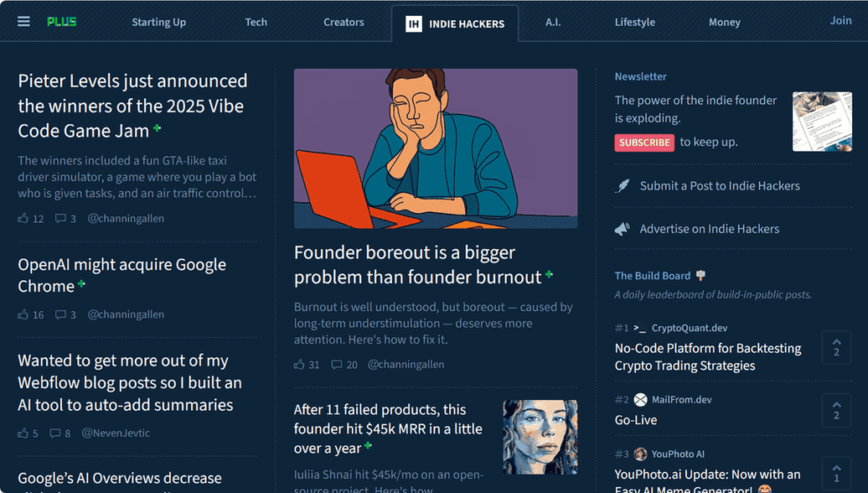Screen dimensions: 868x493
Task: Click the SUBSCRIBE button
Action: click(x=644, y=143)
